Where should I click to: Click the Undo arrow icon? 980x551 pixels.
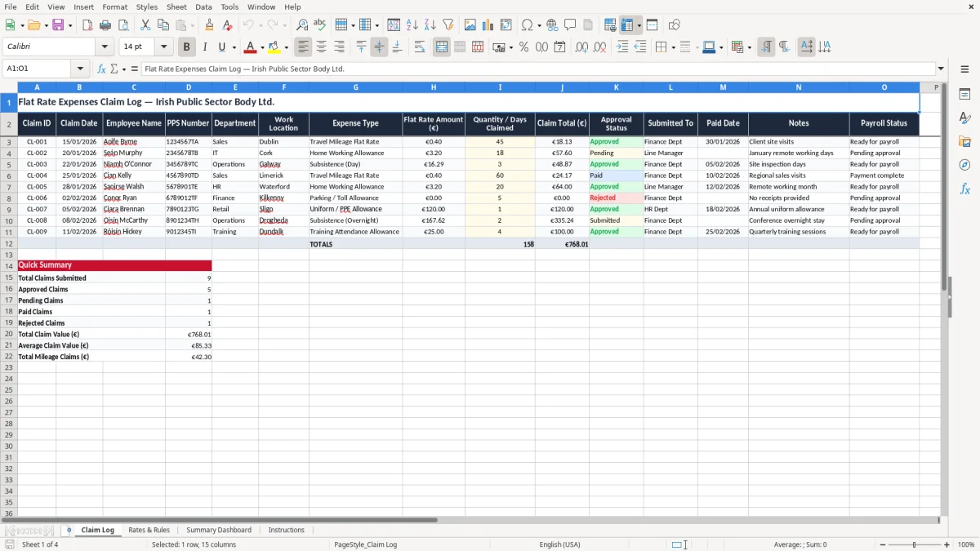point(248,25)
